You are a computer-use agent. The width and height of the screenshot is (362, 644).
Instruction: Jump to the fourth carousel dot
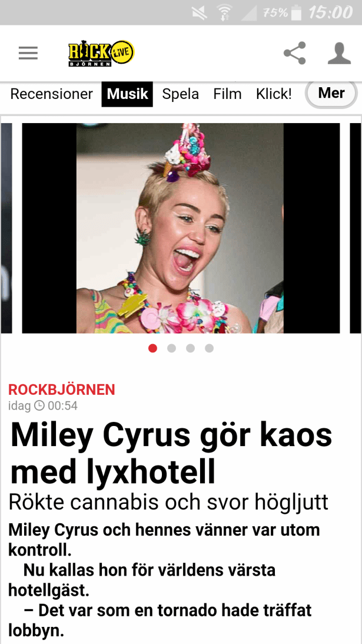(x=210, y=348)
